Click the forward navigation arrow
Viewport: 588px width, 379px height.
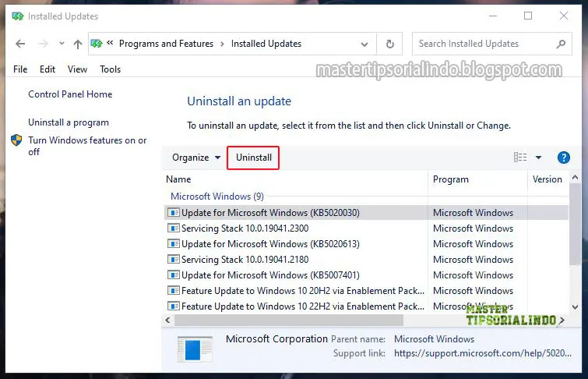point(43,44)
